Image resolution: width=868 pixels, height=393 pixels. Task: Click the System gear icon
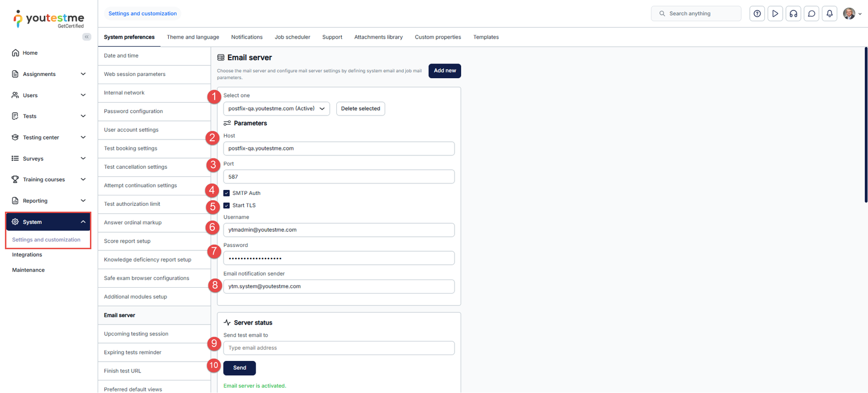15,221
